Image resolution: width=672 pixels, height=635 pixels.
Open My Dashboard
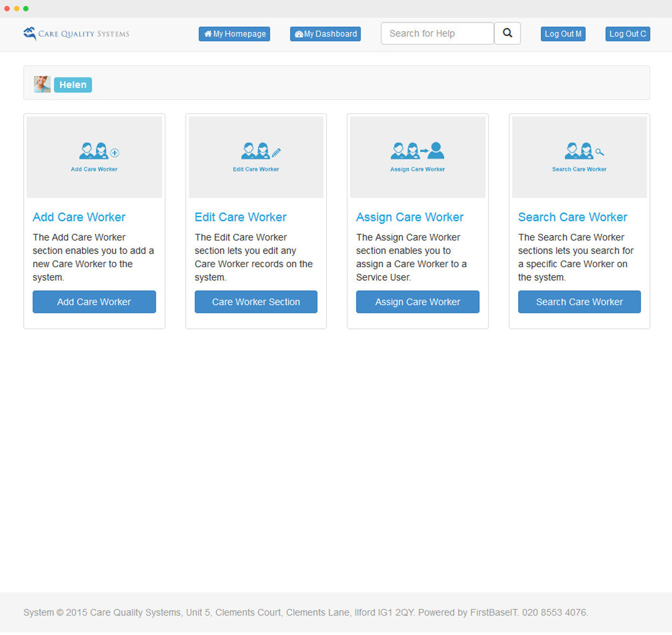coord(325,34)
